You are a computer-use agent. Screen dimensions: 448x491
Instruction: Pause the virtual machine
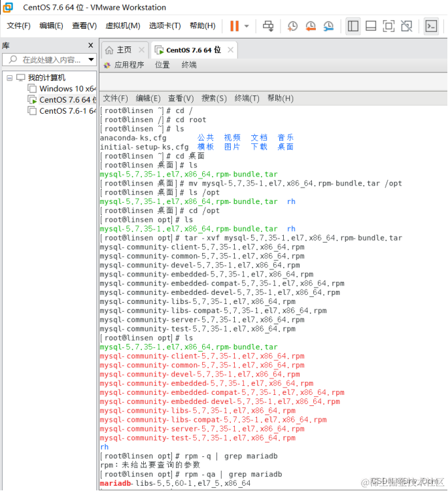[x=234, y=26]
